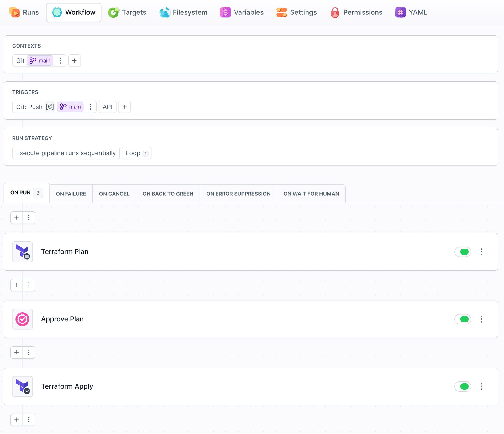Add action between Approve Plan and Terraform Apply
Viewport: 504px width, 434px height.
pos(17,352)
